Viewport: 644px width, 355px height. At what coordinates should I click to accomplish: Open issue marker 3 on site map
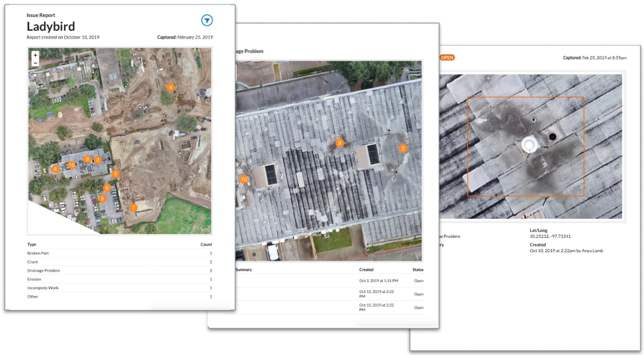click(x=115, y=174)
